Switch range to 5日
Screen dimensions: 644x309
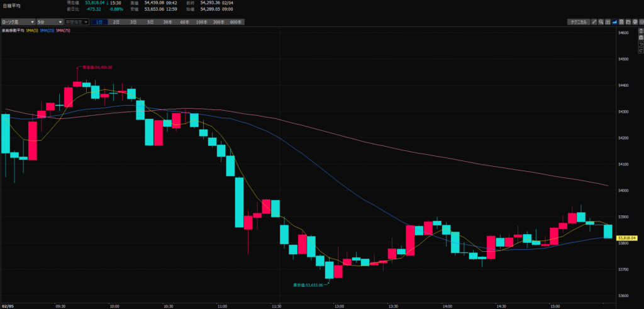click(150, 21)
